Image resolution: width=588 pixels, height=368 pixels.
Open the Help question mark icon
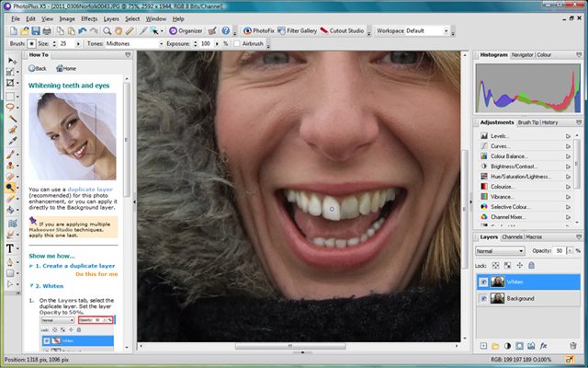tap(225, 30)
